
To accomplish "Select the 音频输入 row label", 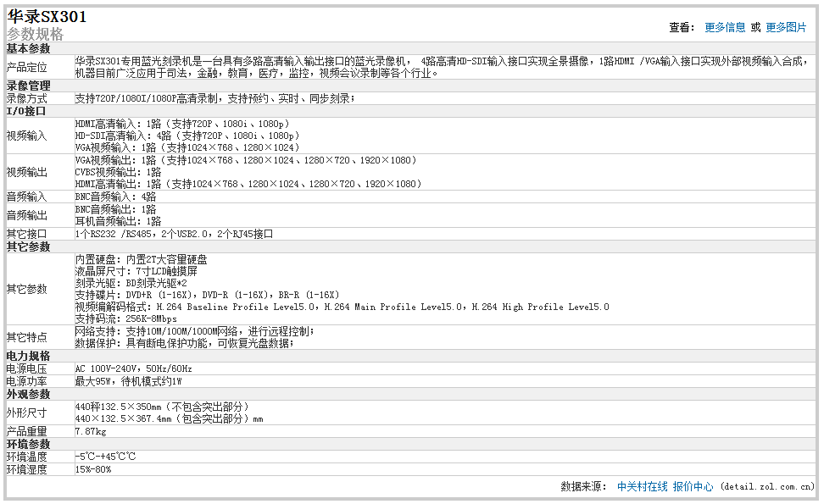I will pyautogui.click(x=27, y=197).
